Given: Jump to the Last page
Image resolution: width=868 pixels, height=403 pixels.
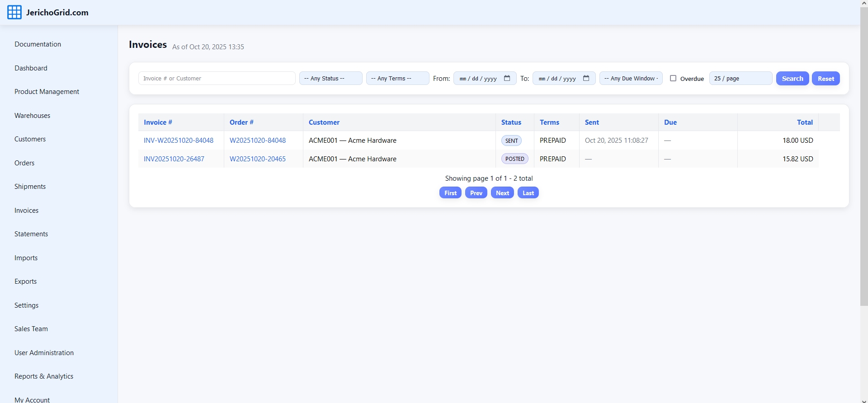Looking at the screenshot, I should click(x=528, y=193).
